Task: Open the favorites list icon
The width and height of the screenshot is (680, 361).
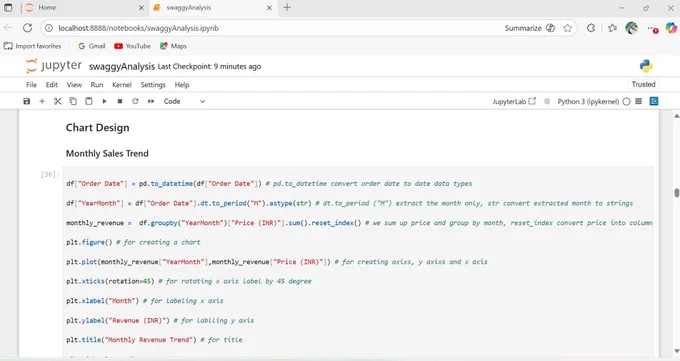Action: tap(612, 28)
